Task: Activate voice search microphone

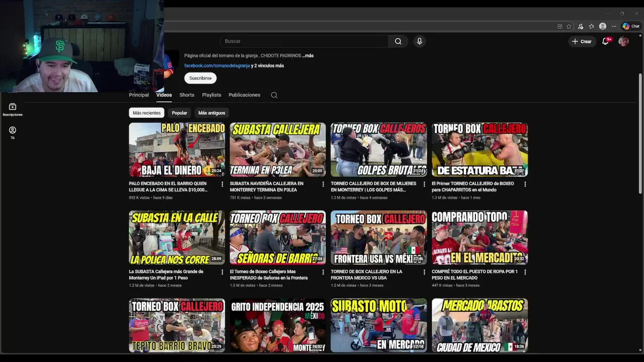Action: (419, 41)
